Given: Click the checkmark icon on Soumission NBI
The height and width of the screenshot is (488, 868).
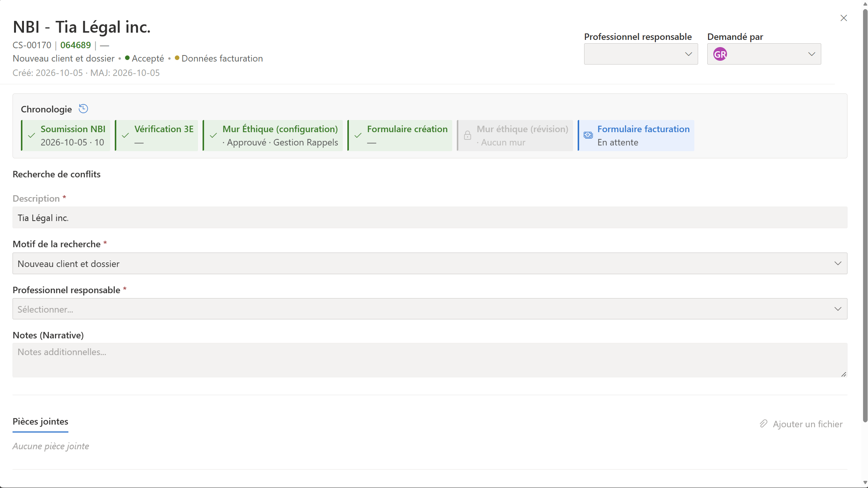Looking at the screenshot, I should pos(32,135).
